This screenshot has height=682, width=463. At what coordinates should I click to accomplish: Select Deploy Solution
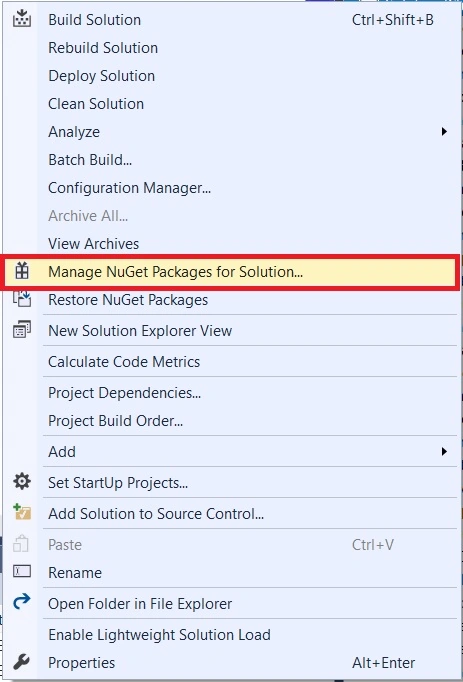[101, 76]
